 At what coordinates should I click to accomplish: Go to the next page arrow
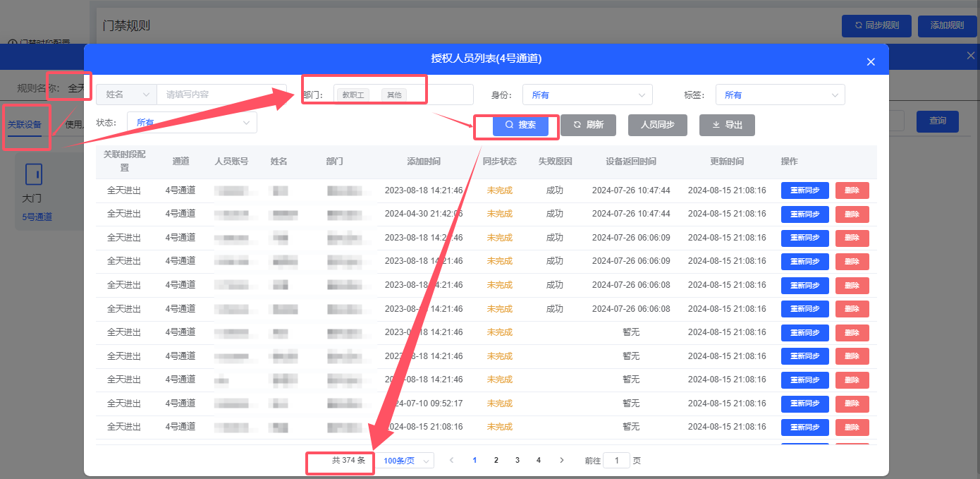click(561, 460)
